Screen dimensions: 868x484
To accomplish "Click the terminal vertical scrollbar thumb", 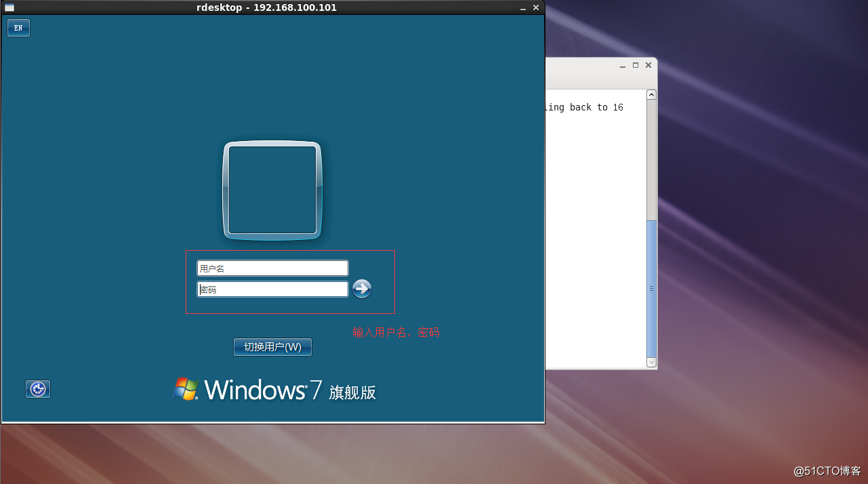I will coord(651,288).
